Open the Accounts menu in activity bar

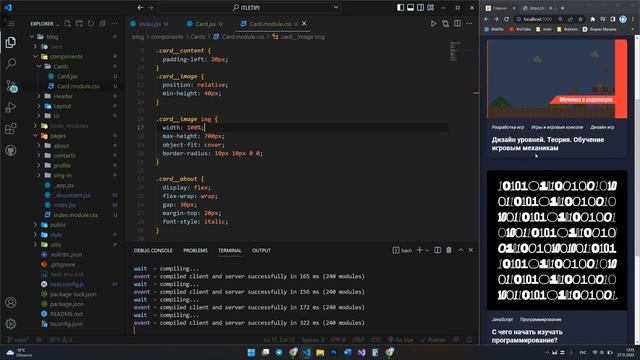click(x=11, y=302)
